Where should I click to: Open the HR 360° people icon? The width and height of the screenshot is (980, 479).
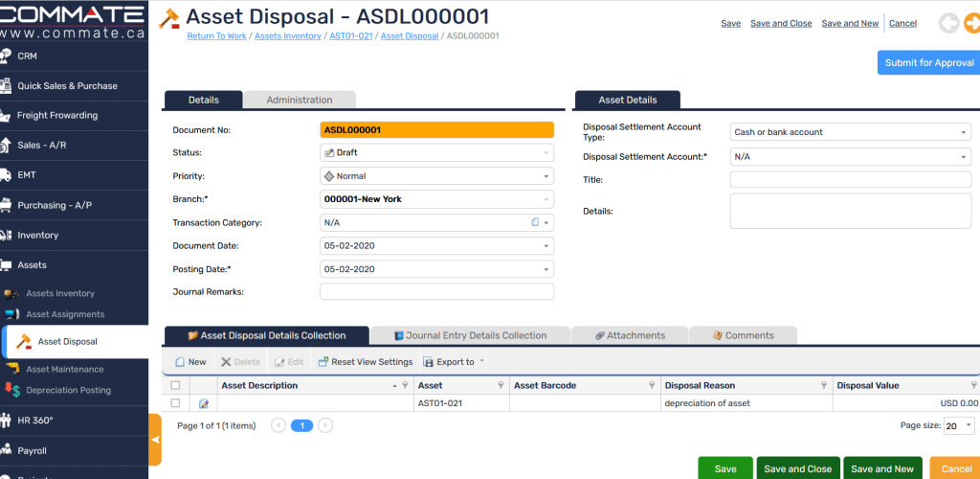(x=6, y=421)
